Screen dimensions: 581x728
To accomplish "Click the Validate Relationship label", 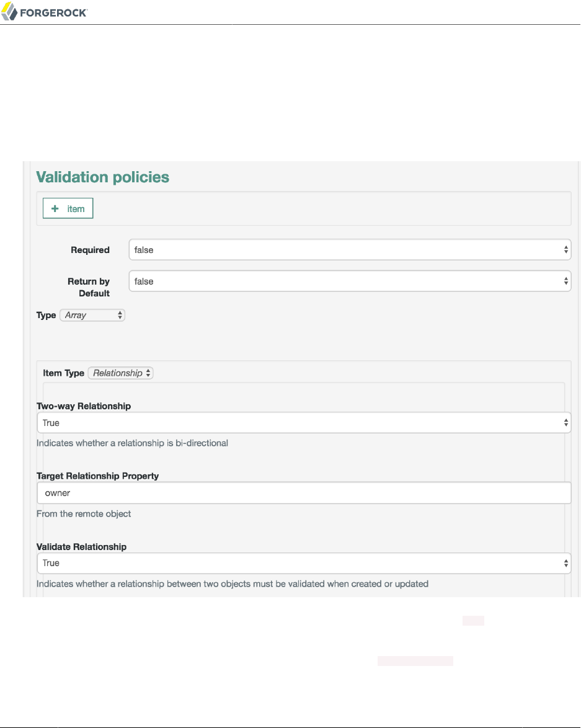I will (x=81, y=547).
